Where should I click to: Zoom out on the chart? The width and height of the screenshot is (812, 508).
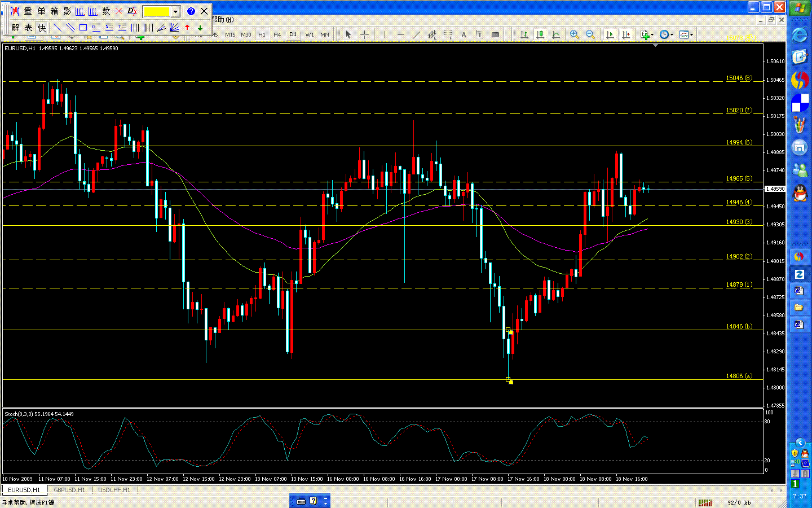coord(590,35)
